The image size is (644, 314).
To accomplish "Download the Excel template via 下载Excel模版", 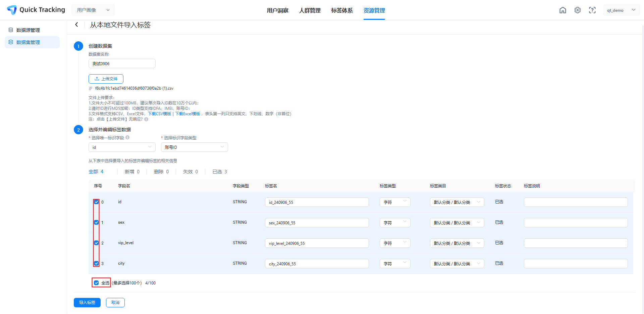I will (188, 114).
